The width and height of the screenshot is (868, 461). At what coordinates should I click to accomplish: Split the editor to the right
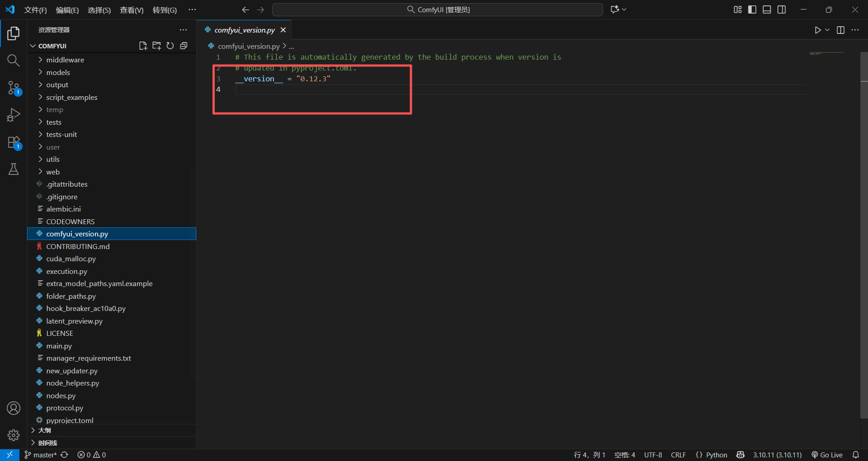pyautogui.click(x=840, y=30)
